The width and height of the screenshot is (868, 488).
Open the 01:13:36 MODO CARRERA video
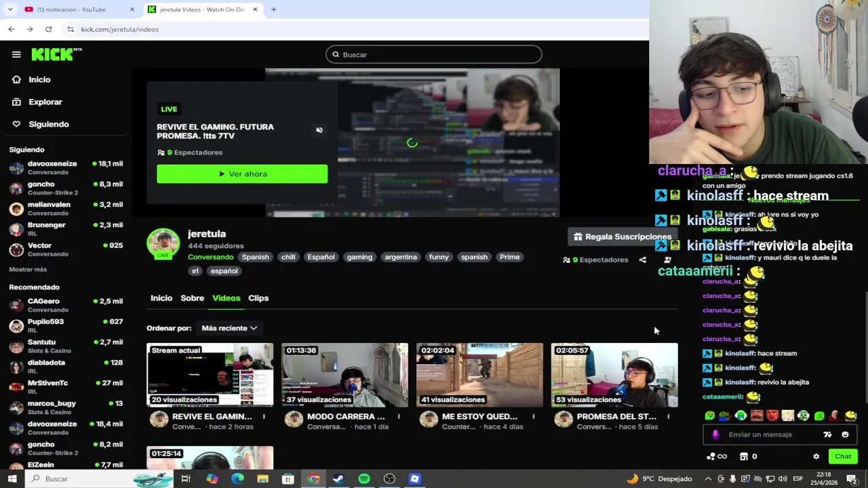pos(344,375)
